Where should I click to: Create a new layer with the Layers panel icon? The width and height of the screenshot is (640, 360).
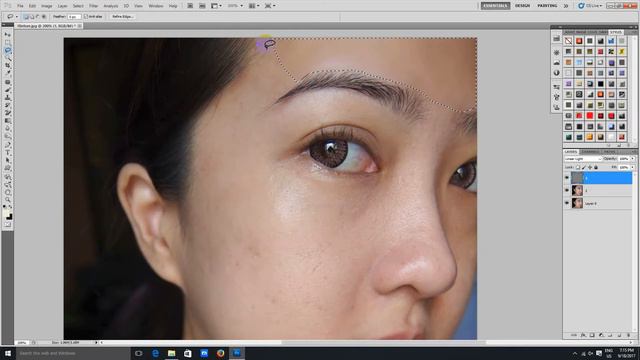(619, 335)
